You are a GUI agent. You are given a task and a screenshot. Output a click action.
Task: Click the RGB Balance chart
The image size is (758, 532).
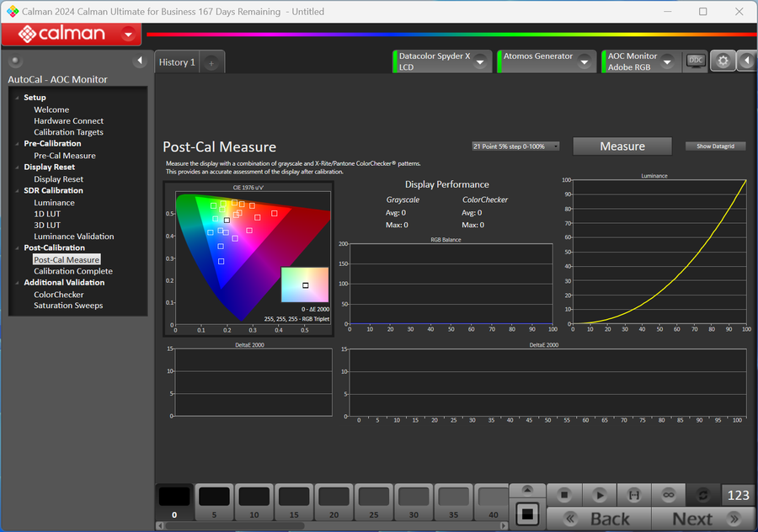click(451, 284)
